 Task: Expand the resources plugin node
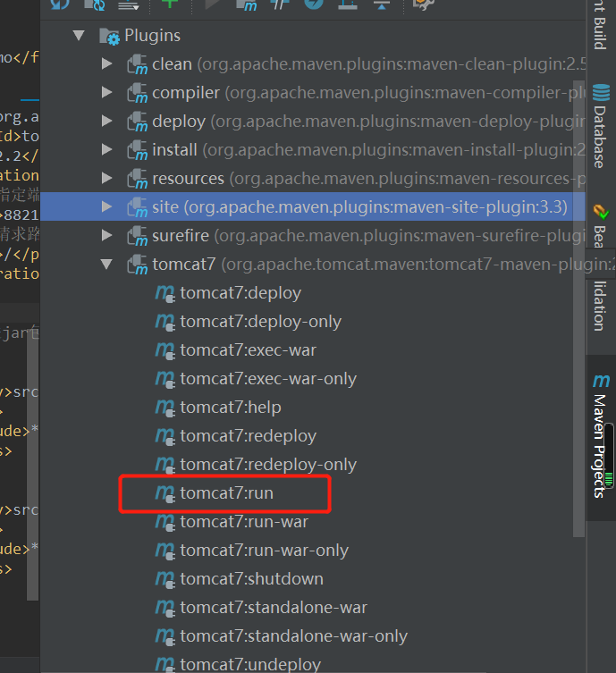107,178
